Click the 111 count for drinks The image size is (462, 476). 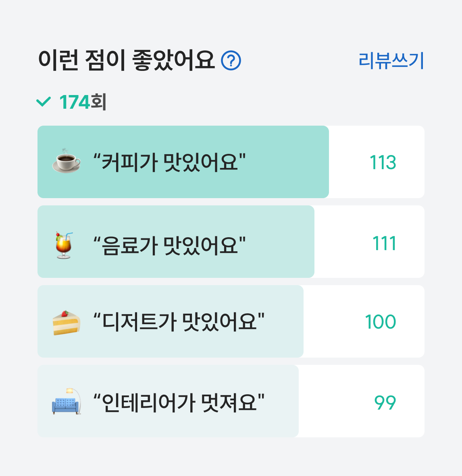click(x=384, y=244)
